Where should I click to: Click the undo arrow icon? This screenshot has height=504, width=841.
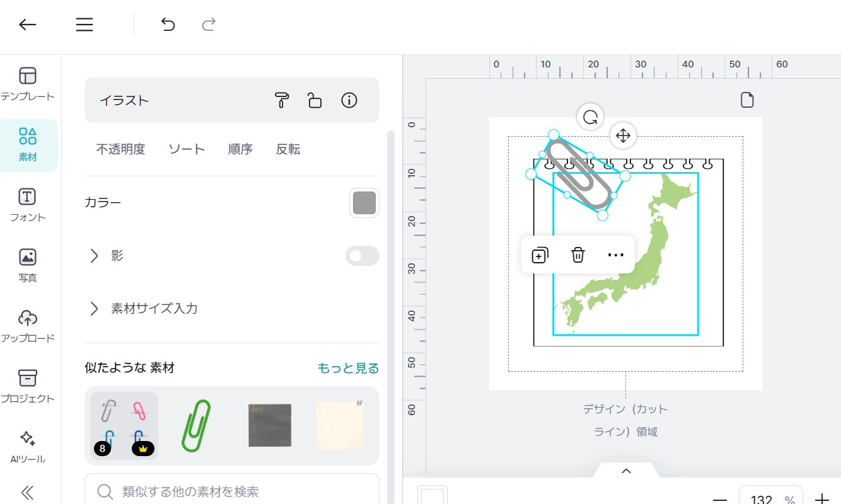pyautogui.click(x=168, y=25)
